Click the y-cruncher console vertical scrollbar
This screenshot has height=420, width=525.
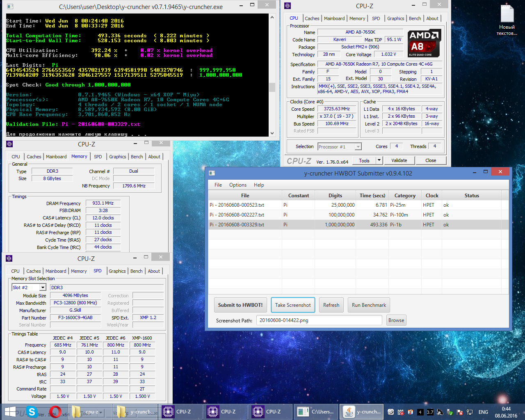tap(272, 75)
